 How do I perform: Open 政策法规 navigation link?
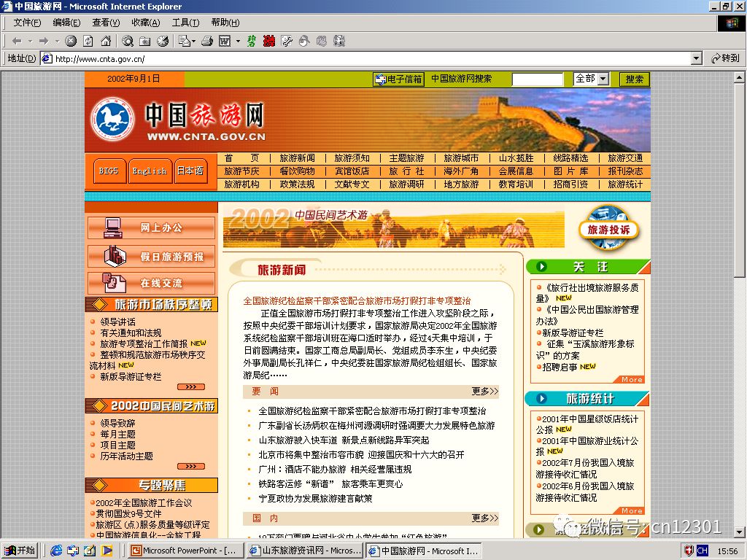[x=298, y=184]
